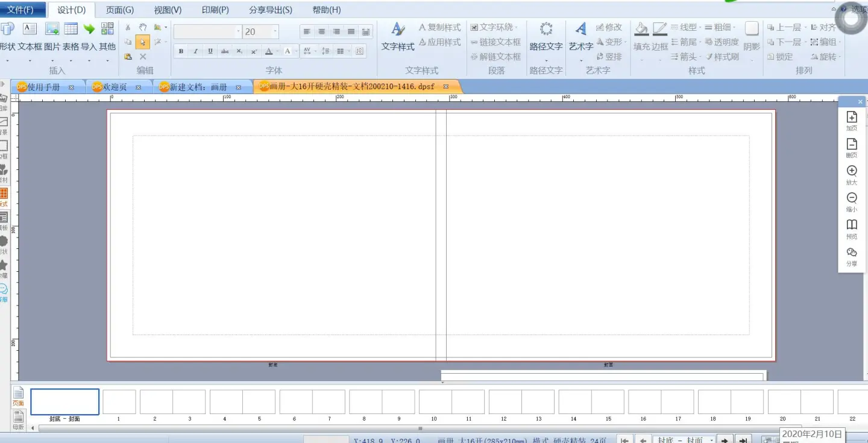Insert a table using 表格 icon
The width and height of the screenshot is (868, 443).
coord(71,30)
